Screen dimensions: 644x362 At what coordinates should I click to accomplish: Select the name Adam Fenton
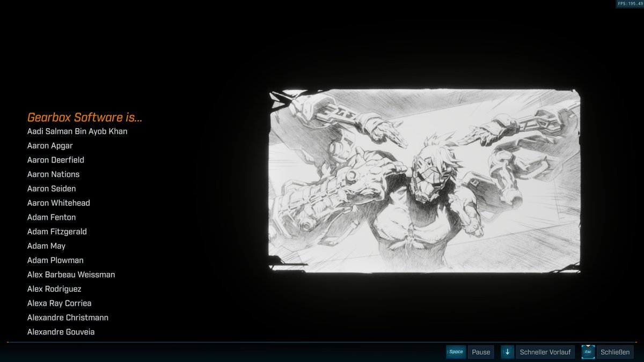coord(52,217)
